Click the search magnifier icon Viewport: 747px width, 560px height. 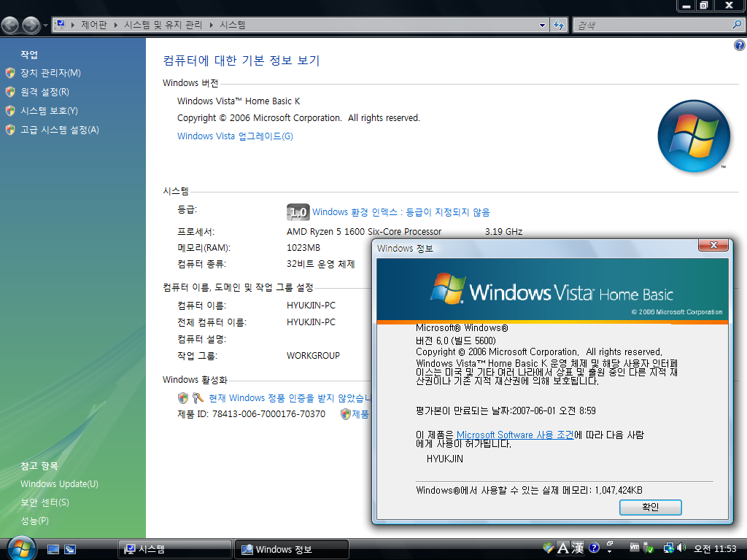pos(737,25)
